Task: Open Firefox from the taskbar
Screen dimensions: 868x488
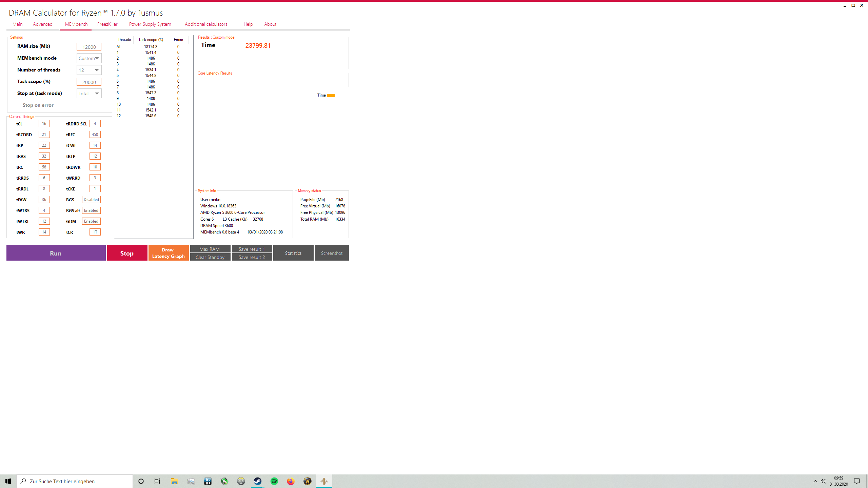Action: point(291,481)
